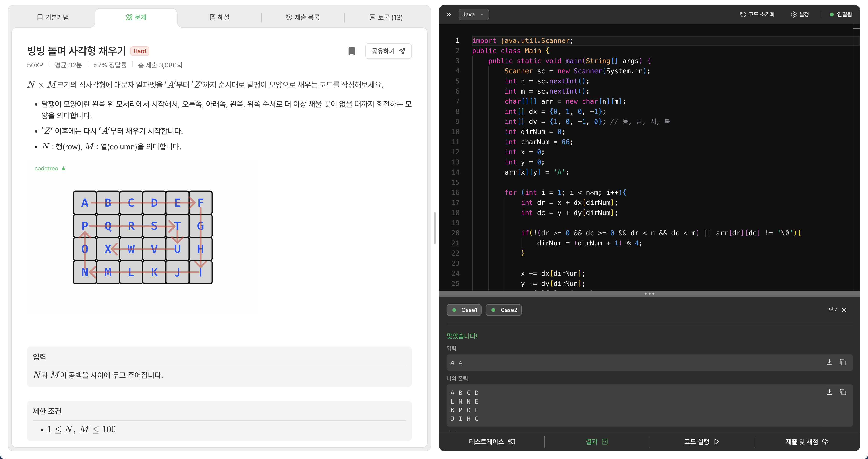This screenshot has height=459, width=868.
Task: Close the results panel with 닫기
Action: 838,310
